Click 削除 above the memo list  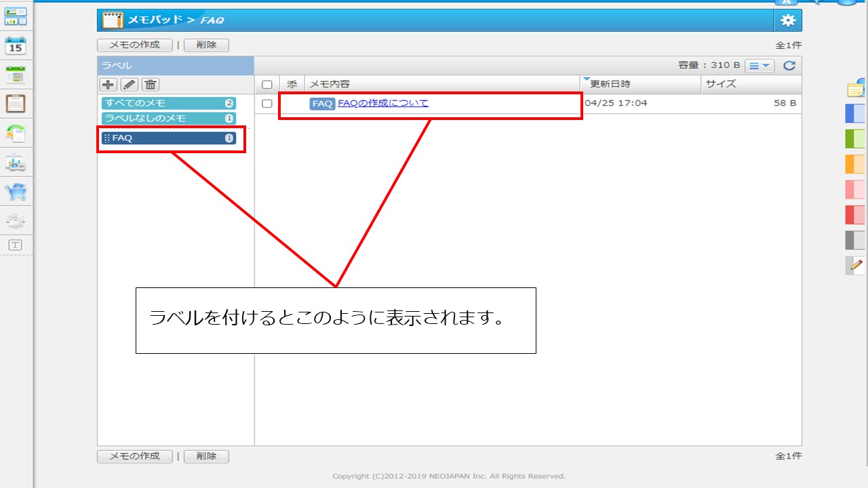coord(206,45)
